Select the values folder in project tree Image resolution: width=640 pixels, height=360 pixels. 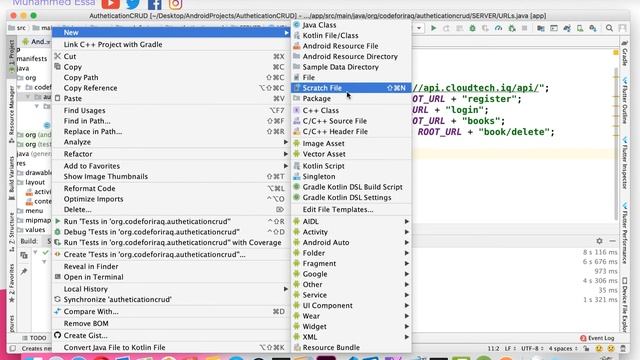31,229
